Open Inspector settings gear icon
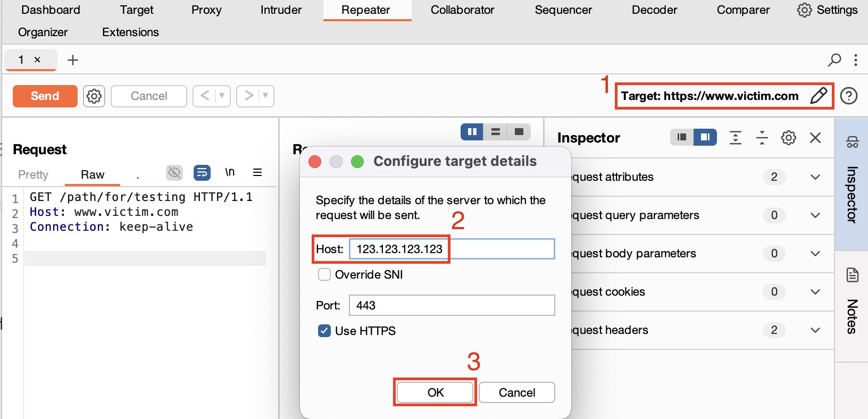Image resolution: width=868 pixels, height=419 pixels. coord(789,138)
